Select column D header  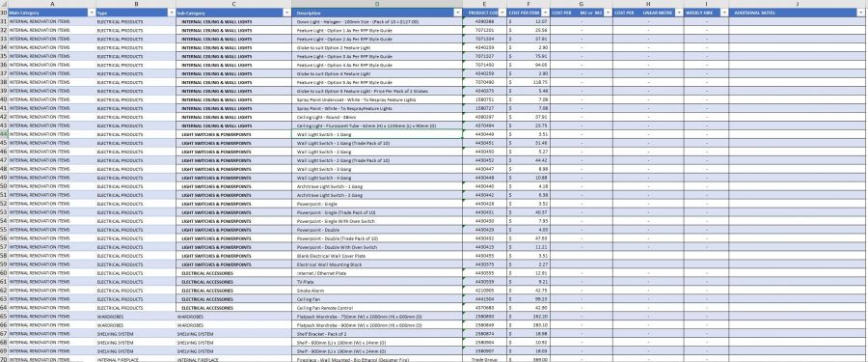pos(377,4)
